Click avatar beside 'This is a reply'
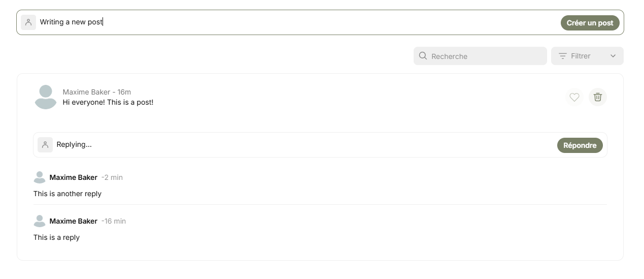The image size is (644, 279). point(40,221)
